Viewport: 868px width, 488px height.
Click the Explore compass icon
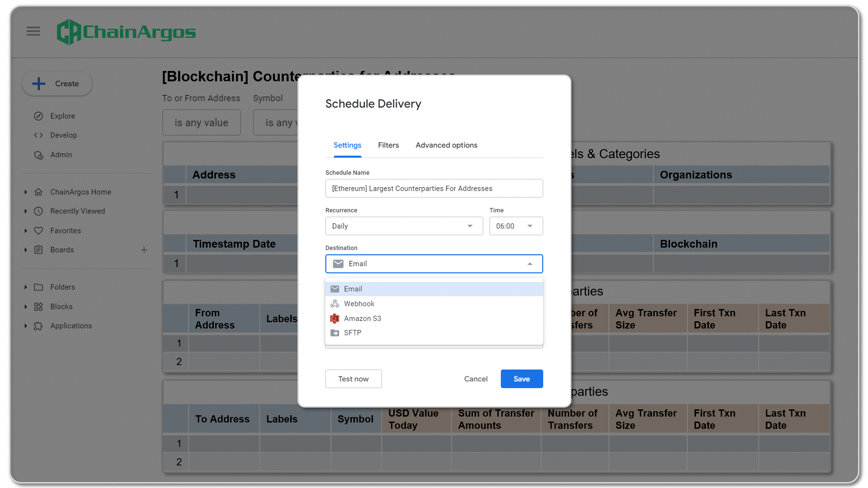coord(38,116)
